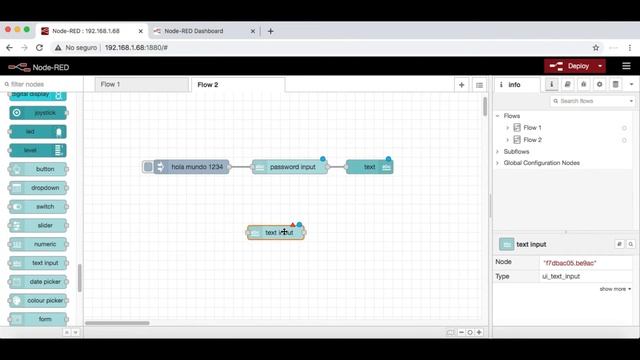Select the password input node
Image resolution: width=640 pixels, height=360 pixels.
pyautogui.click(x=290, y=167)
